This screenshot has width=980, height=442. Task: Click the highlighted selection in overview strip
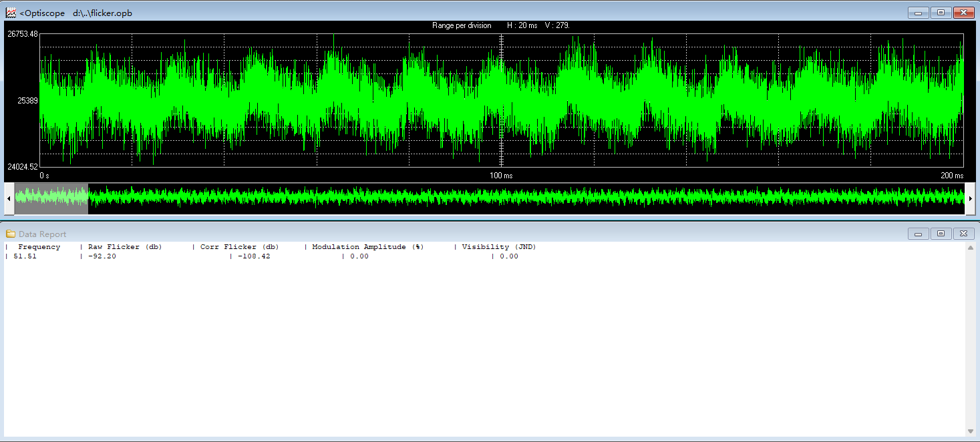51,198
